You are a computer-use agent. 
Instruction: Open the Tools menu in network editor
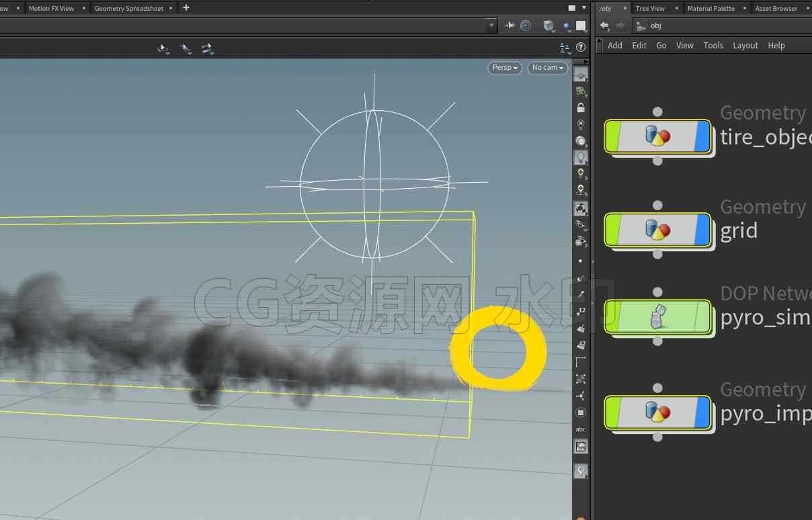tap(713, 46)
